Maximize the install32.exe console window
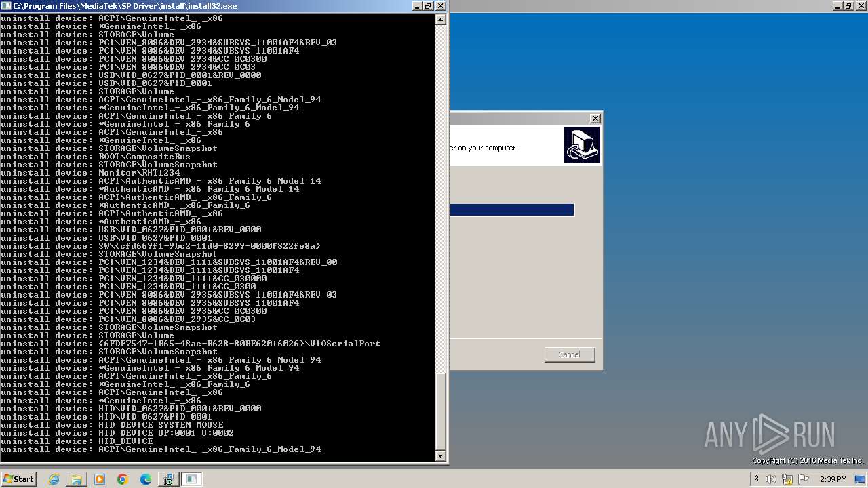Image resolution: width=868 pixels, height=488 pixels. pos(429,5)
